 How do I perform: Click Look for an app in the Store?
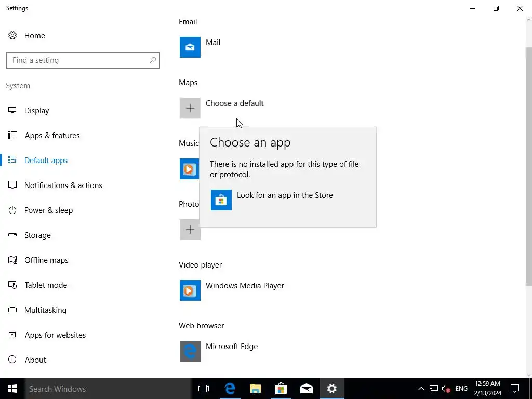tap(285, 195)
